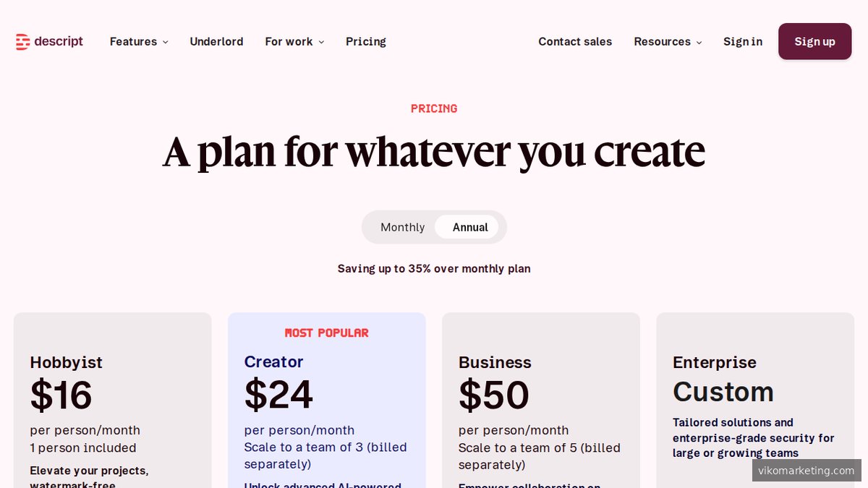Select the Annual billing toggle

pyautogui.click(x=469, y=226)
